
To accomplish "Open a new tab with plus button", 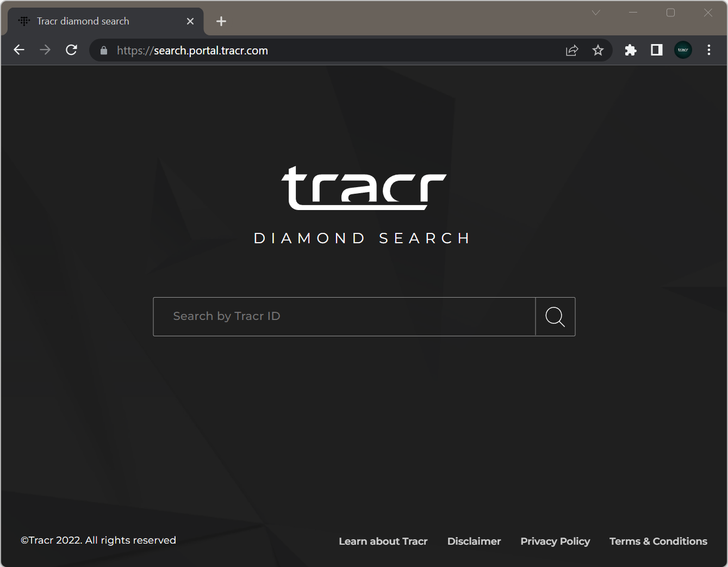I will pyautogui.click(x=221, y=21).
